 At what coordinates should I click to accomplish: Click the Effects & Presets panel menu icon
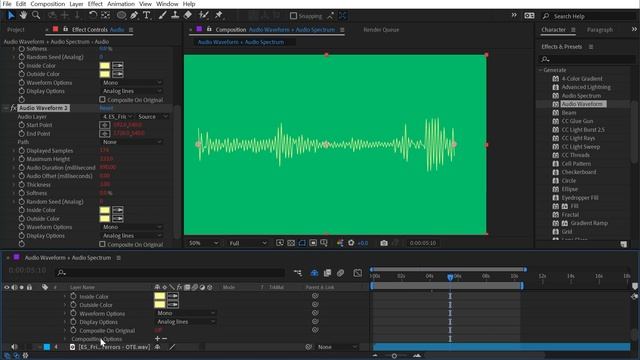591,47
